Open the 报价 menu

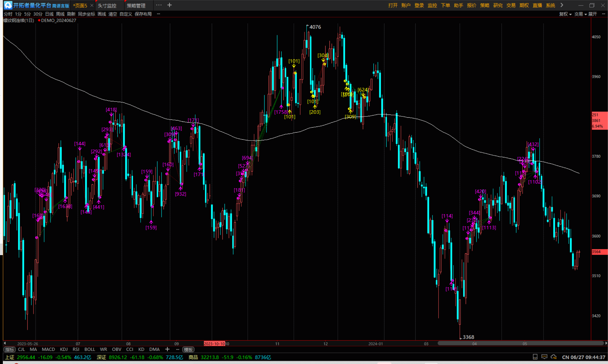pos(472,5)
